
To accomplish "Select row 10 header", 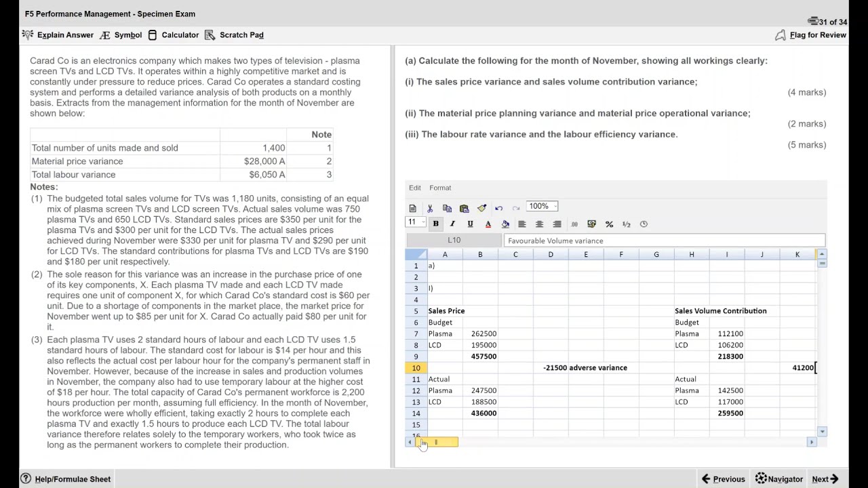I will (416, 368).
